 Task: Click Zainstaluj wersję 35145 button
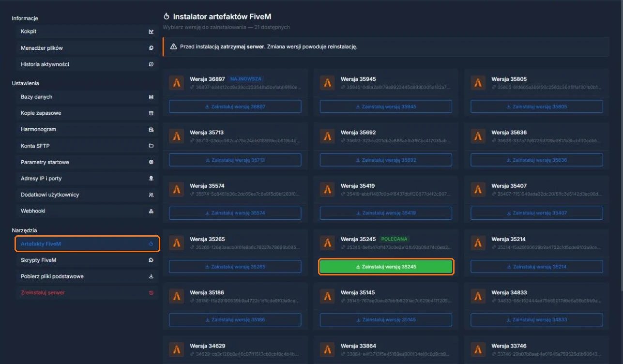(386, 320)
